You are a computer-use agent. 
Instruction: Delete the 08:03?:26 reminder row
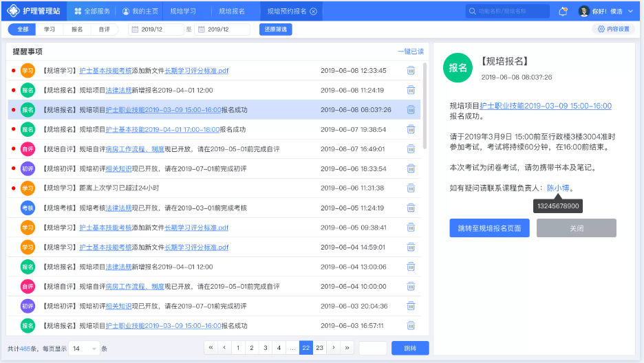411,110
